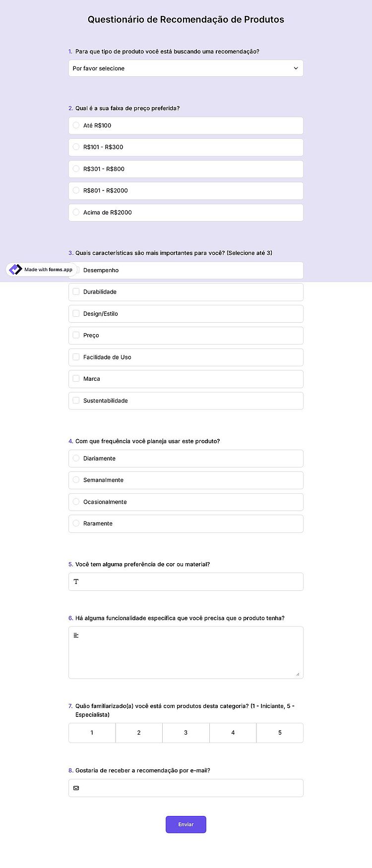Expand the product type select box
372x868 pixels.
click(186, 68)
